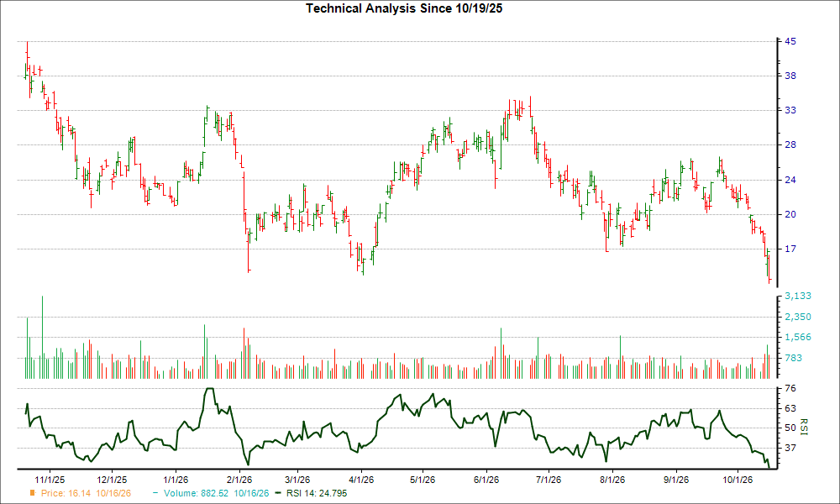Click the RSI axis label 37

(x=790, y=448)
